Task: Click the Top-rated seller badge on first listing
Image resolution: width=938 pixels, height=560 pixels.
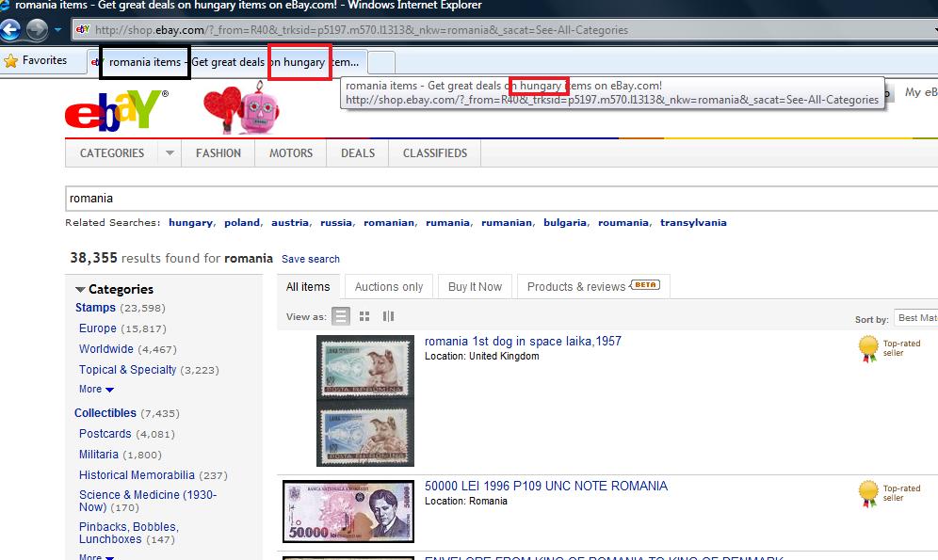Action: [x=867, y=349]
